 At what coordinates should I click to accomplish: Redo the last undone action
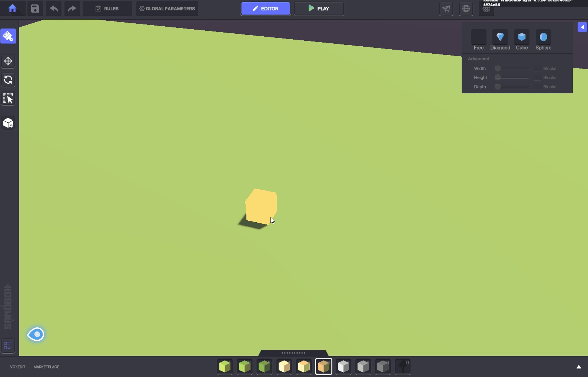point(72,9)
